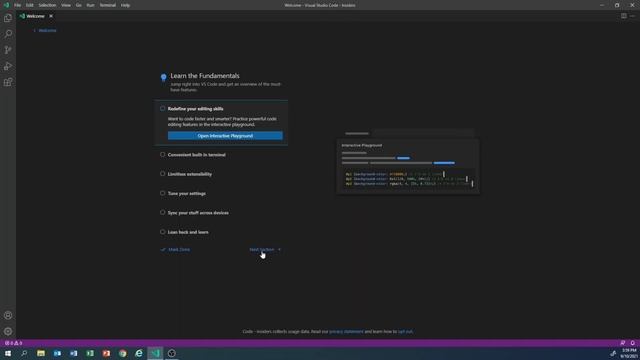Open PowerPoint from the taskbar

click(106, 353)
